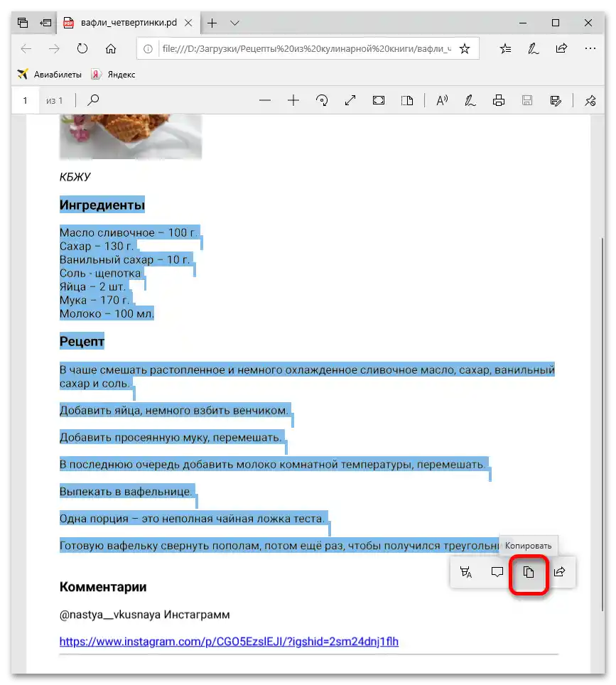Image resolution: width=616 pixels, height=685 pixels.
Task: Add a comment to the selected text
Action: tap(497, 572)
